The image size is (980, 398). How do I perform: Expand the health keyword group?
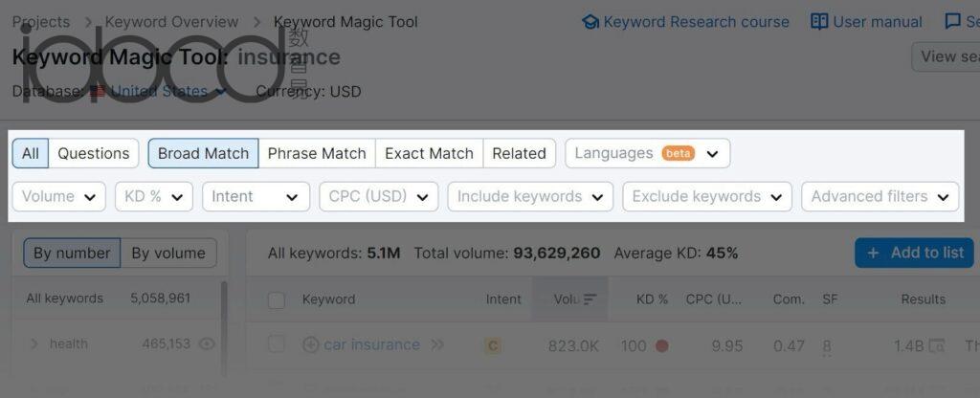point(34,343)
